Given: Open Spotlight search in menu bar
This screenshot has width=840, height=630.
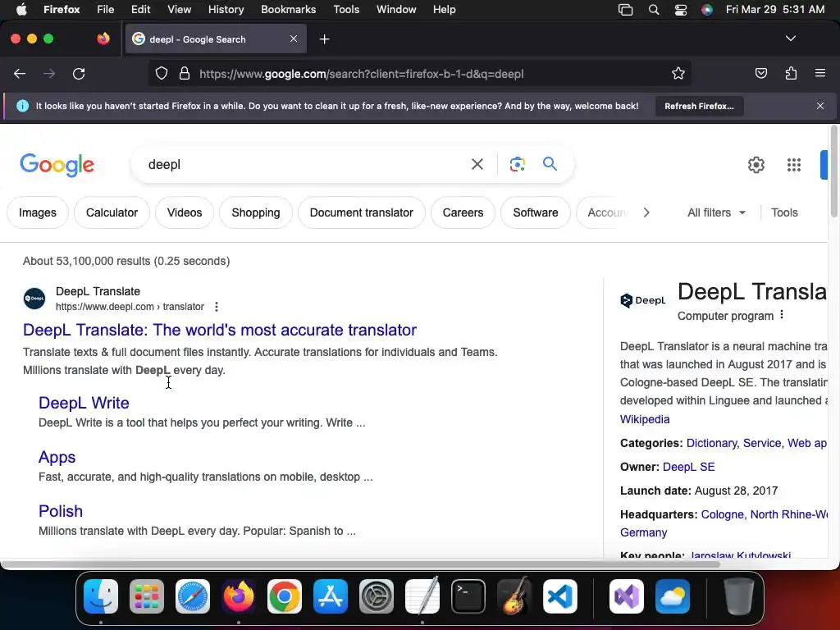Looking at the screenshot, I should tap(654, 10).
